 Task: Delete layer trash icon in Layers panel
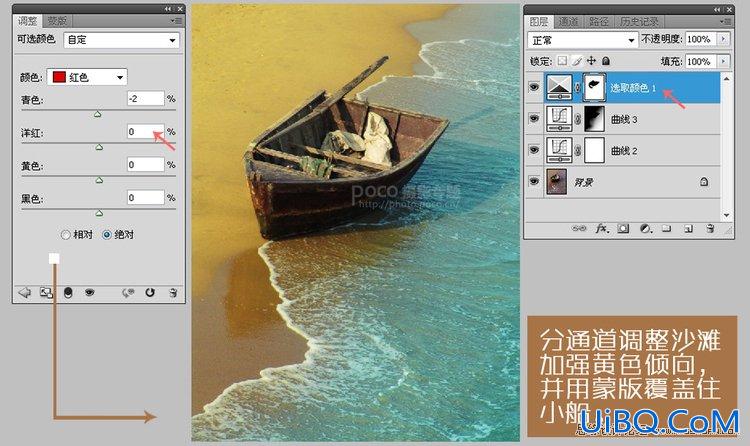710,229
